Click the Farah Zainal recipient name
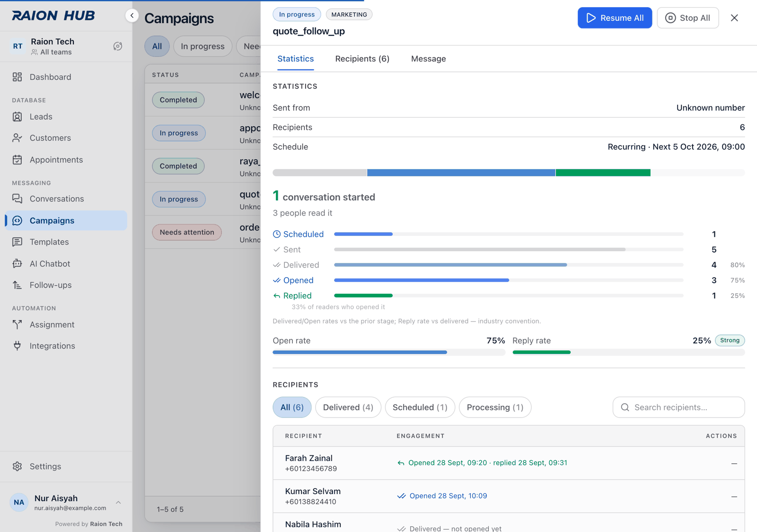757x532 pixels. (x=308, y=458)
